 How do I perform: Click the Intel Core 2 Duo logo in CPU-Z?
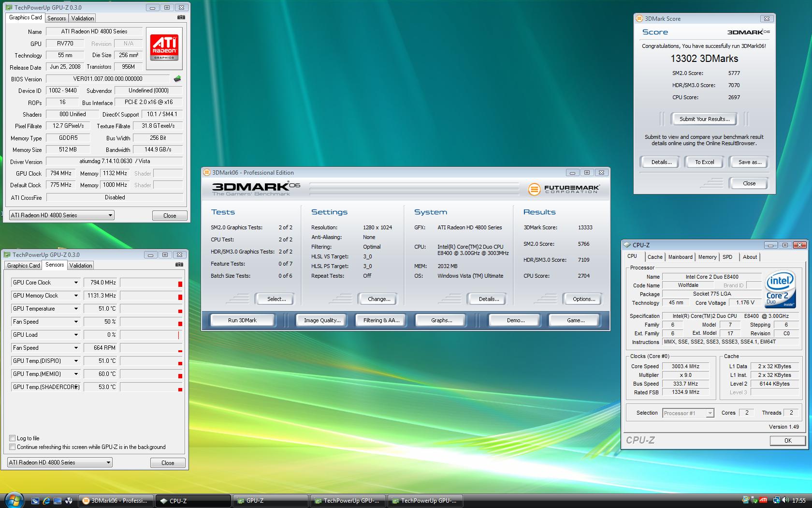[780, 289]
